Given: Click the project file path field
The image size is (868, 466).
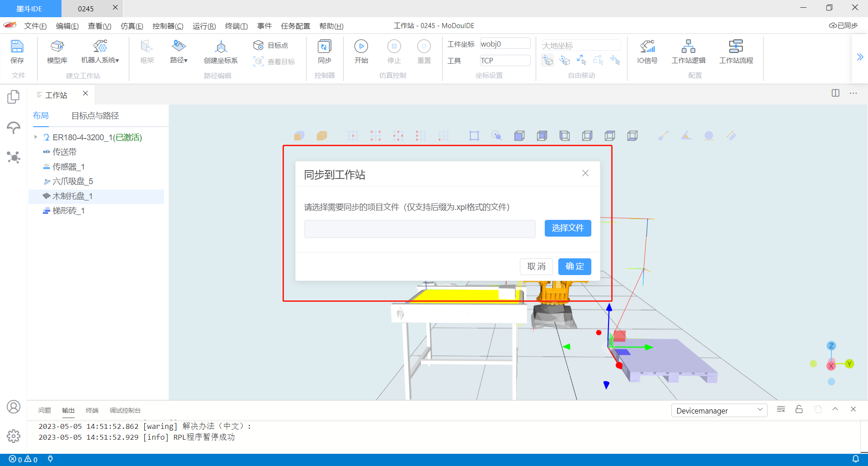Looking at the screenshot, I should [420, 229].
